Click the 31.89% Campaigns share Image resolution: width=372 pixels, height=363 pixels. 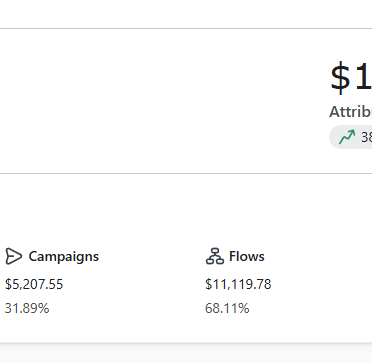27,308
